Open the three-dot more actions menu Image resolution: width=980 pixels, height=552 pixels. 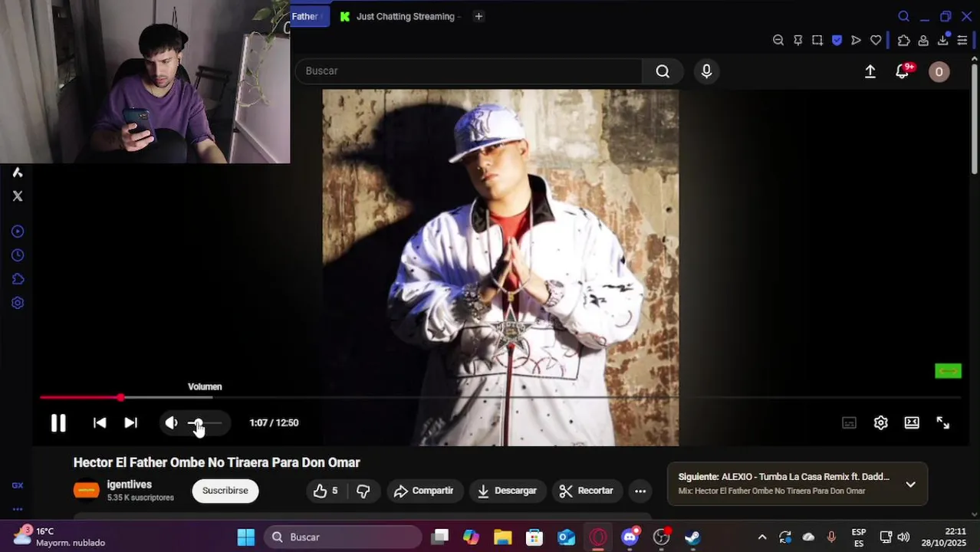[x=640, y=491]
